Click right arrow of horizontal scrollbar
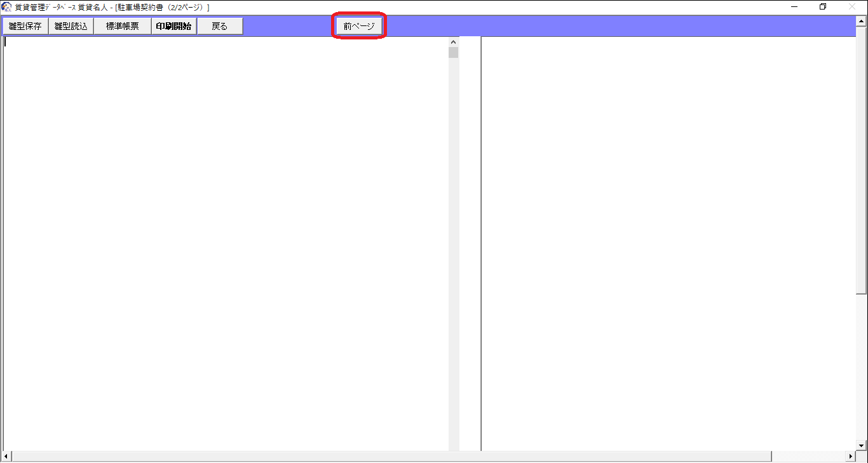The width and height of the screenshot is (868, 463). click(851, 457)
